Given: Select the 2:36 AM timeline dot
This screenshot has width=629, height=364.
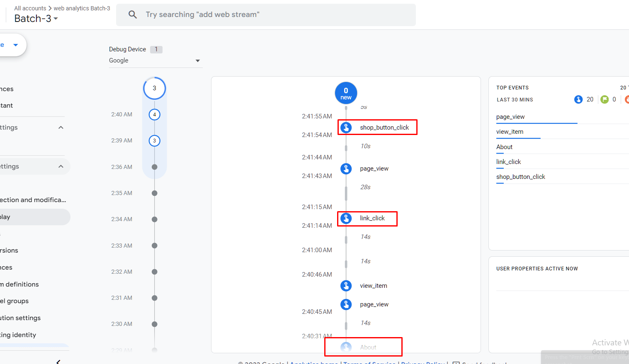Looking at the screenshot, I should [155, 167].
